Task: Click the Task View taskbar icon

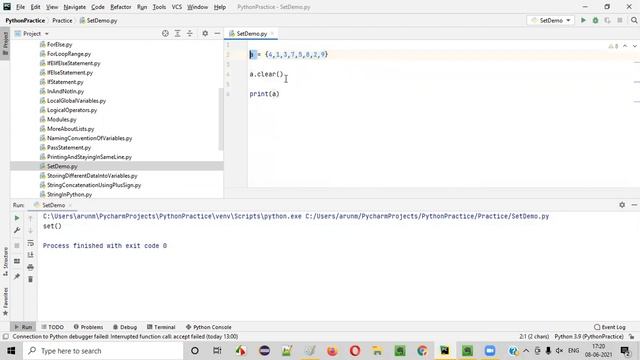Action: click(x=217, y=351)
